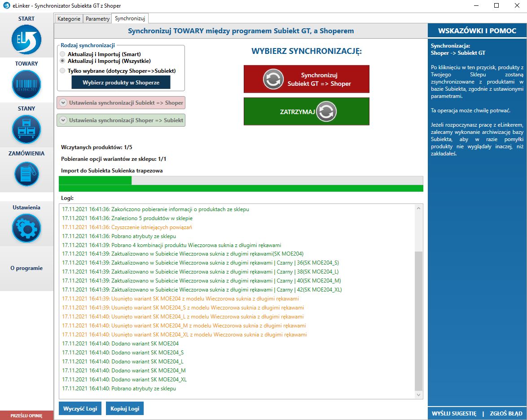Open the START section eLinker icon

[26, 40]
